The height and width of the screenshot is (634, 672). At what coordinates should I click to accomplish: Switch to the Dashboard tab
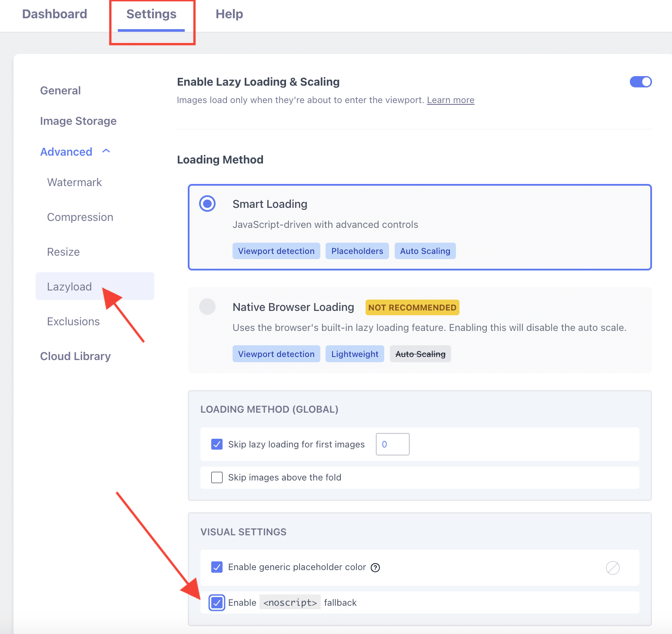coord(55,14)
